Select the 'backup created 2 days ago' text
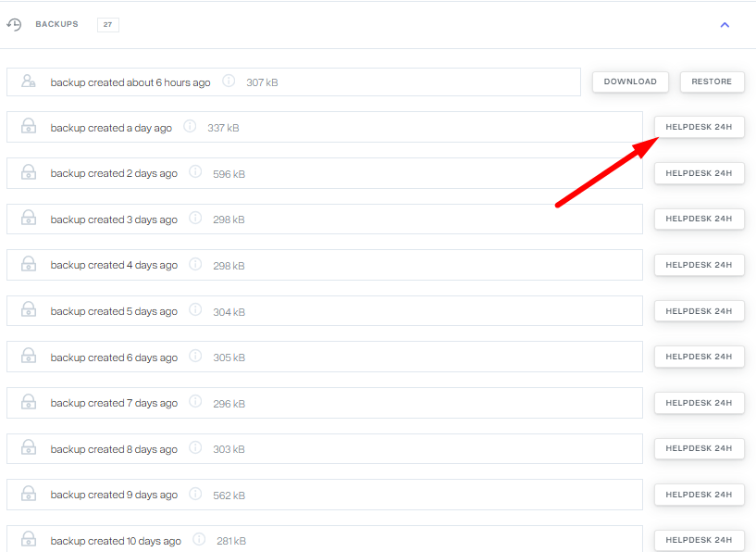This screenshot has height=552, width=756. click(114, 173)
